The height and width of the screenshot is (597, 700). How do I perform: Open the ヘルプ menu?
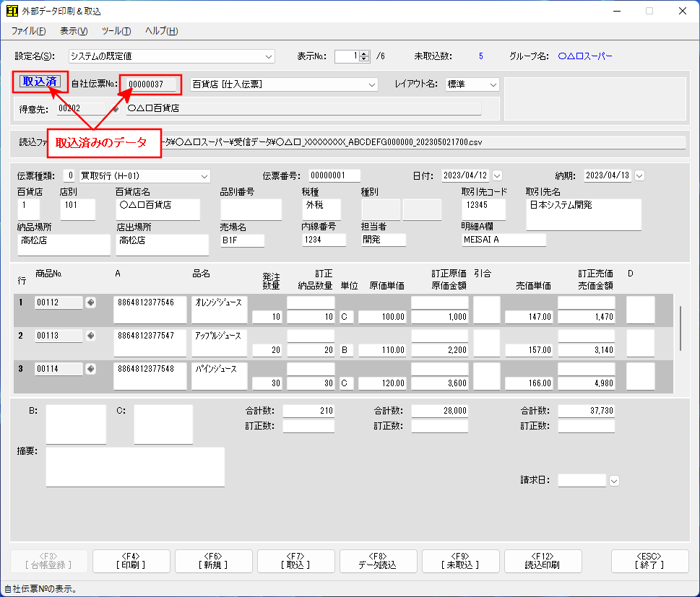pyautogui.click(x=161, y=31)
